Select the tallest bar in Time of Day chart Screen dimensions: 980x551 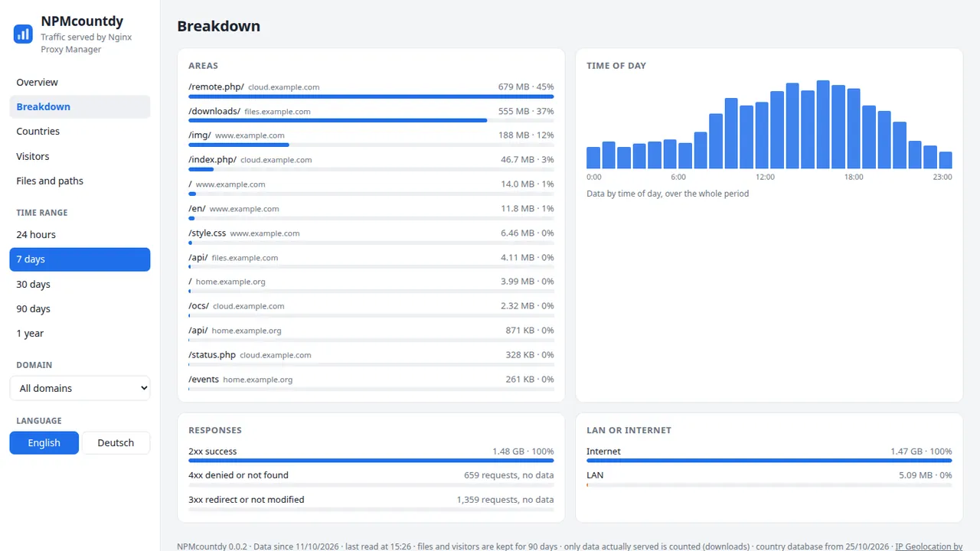pyautogui.click(x=823, y=124)
